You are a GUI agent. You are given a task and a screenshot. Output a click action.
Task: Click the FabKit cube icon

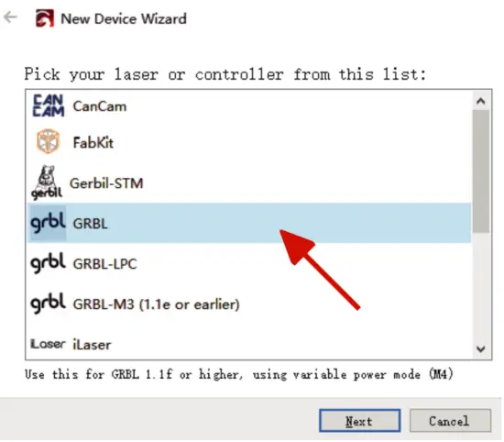(48, 141)
